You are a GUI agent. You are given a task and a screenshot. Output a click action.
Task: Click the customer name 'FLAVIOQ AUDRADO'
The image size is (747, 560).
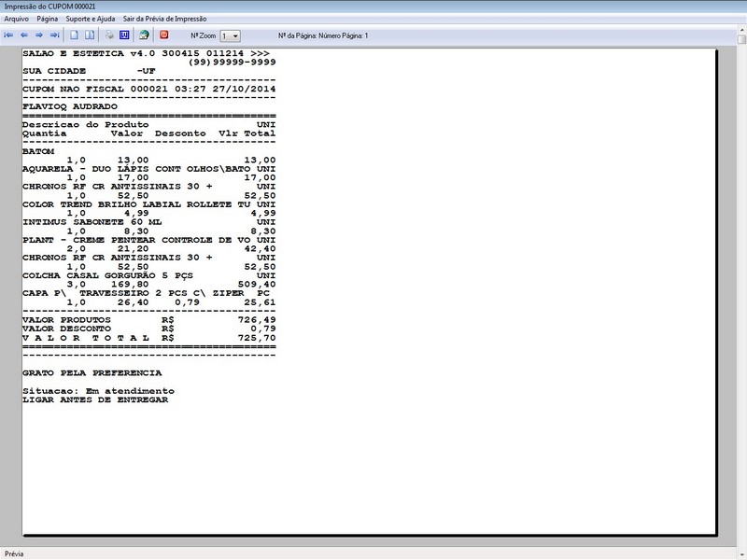point(69,106)
